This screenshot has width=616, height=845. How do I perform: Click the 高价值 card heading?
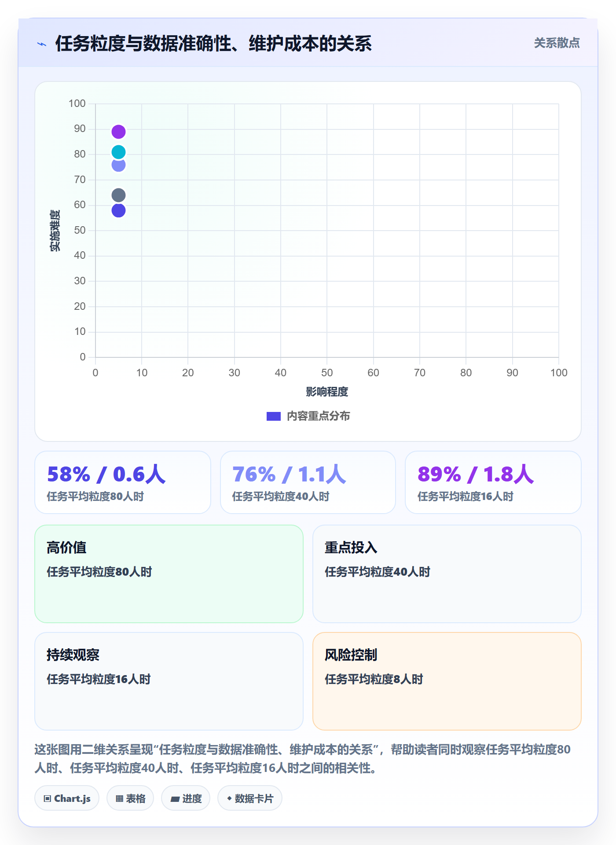pos(67,547)
